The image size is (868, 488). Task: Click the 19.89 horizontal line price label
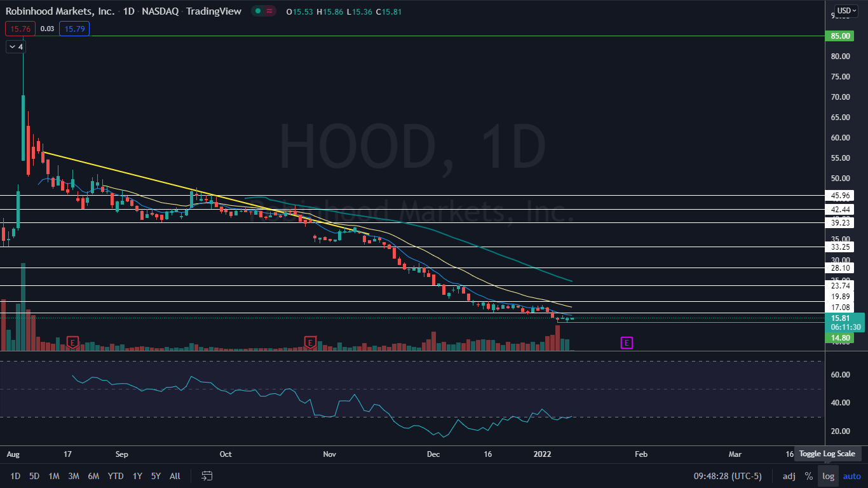pyautogui.click(x=841, y=296)
